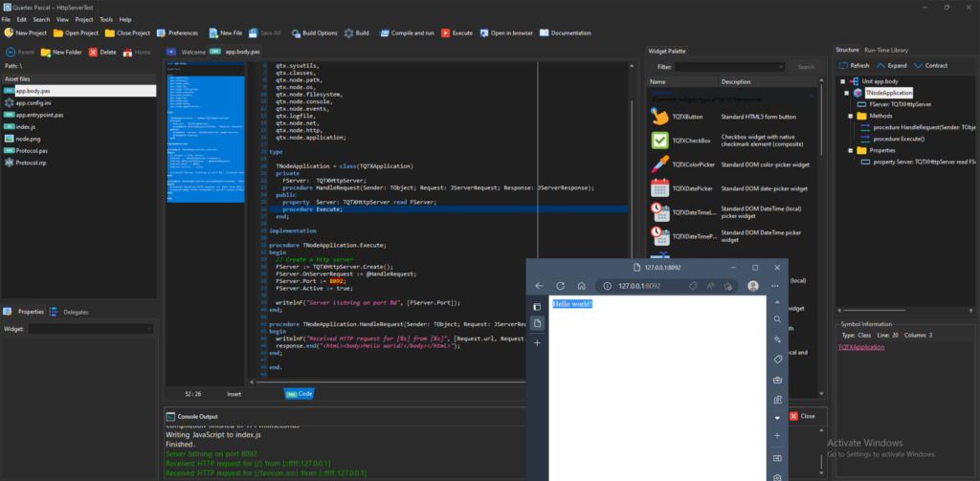Viewport: 980px width, 481px height.
Task: Click browser back arrow in 127.0.0.1 window
Action: (x=540, y=286)
